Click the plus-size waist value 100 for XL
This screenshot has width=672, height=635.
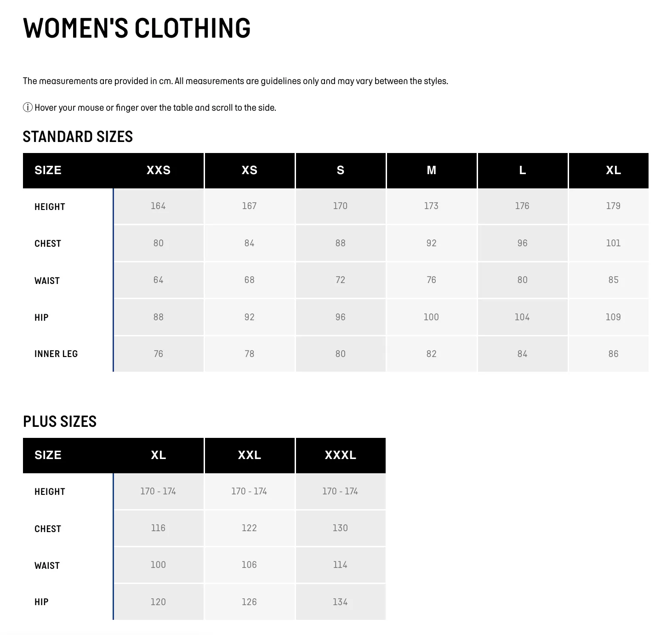[x=159, y=565]
